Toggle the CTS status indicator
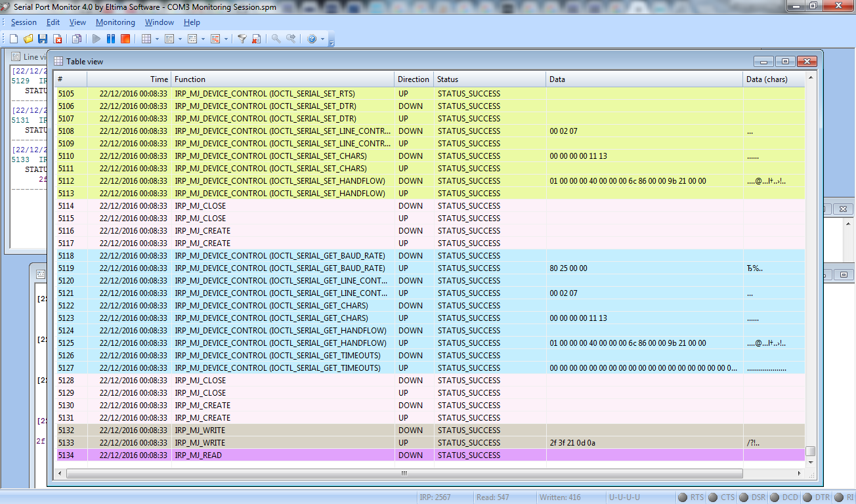This screenshot has height=504, width=856. click(x=714, y=497)
